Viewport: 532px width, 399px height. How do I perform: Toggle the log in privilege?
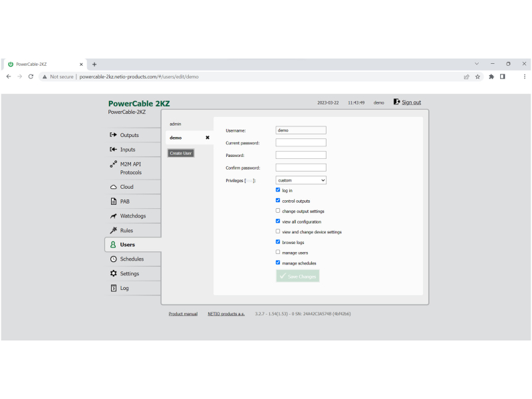tap(278, 190)
